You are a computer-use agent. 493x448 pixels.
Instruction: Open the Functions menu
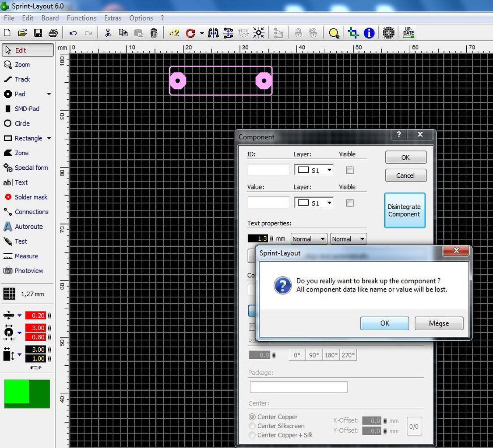(x=81, y=18)
